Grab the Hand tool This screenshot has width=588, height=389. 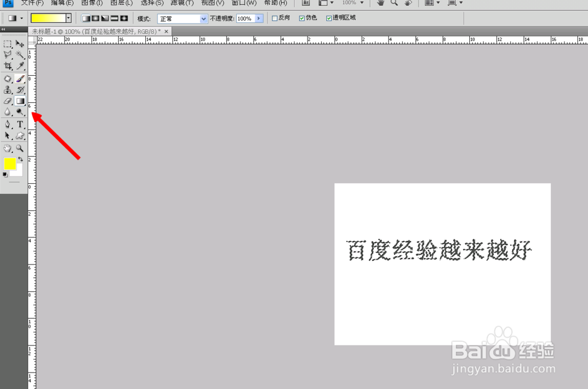pyautogui.click(x=8, y=147)
